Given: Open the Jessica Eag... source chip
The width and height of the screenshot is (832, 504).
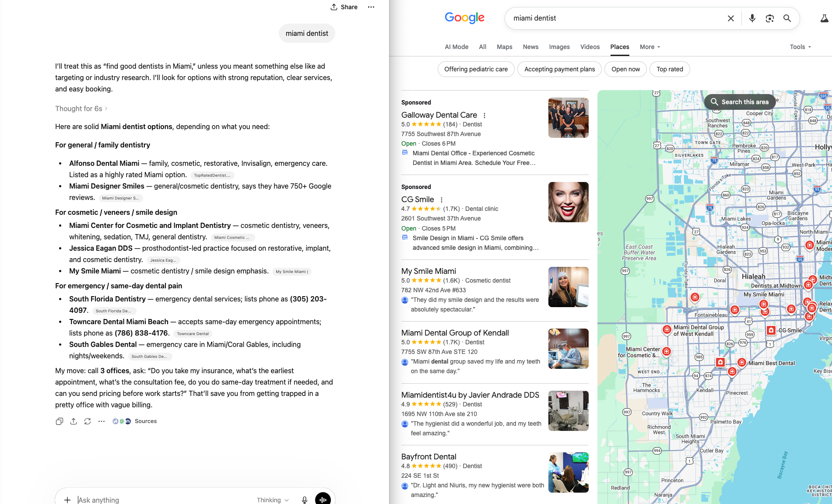Looking at the screenshot, I should point(163,260).
